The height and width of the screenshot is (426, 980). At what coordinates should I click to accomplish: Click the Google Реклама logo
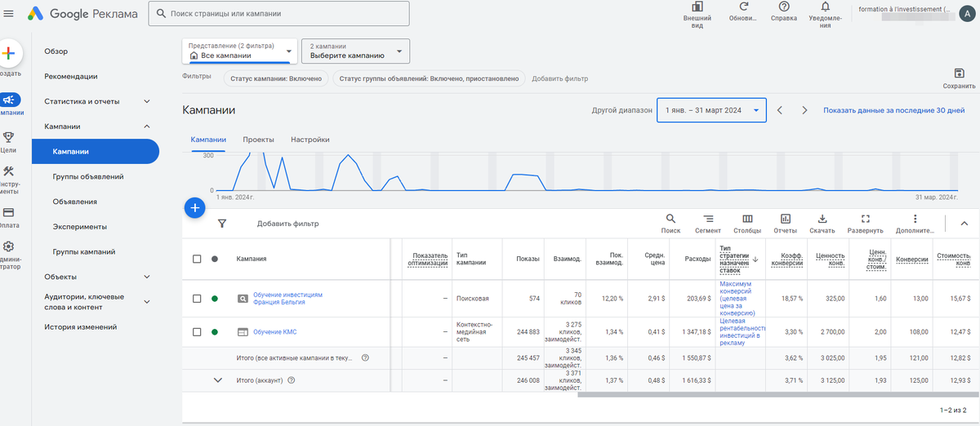click(82, 14)
